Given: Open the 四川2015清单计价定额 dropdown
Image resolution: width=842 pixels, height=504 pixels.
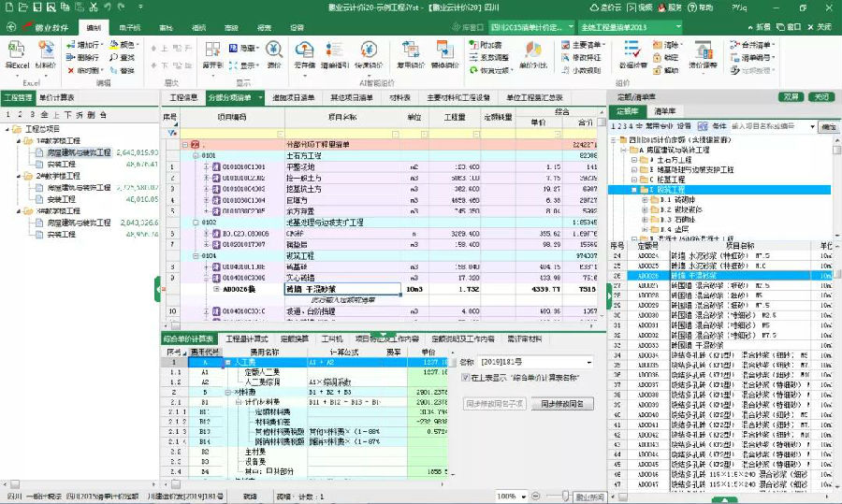Looking at the screenshot, I should [569, 27].
